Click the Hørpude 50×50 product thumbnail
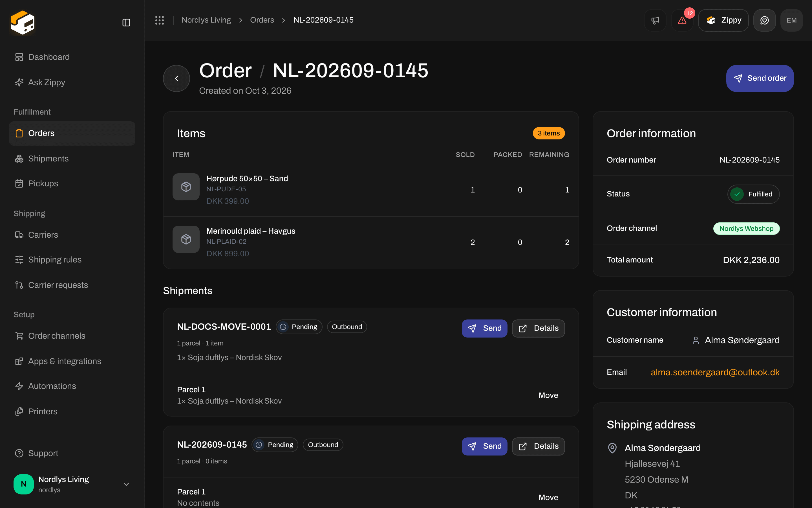The height and width of the screenshot is (508, 812). 186,187
